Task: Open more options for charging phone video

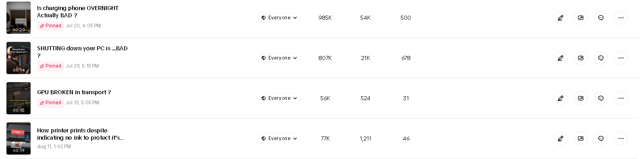Action: coord(621,18)
